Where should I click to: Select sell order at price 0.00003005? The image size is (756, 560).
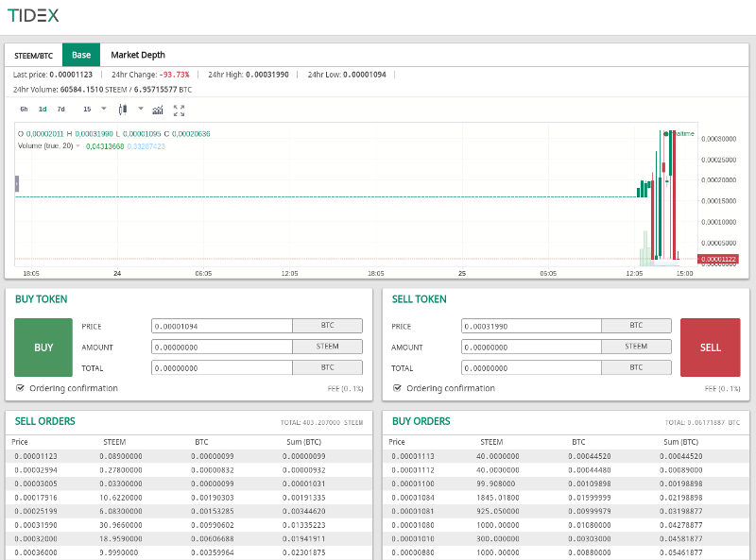coord(189,484)
